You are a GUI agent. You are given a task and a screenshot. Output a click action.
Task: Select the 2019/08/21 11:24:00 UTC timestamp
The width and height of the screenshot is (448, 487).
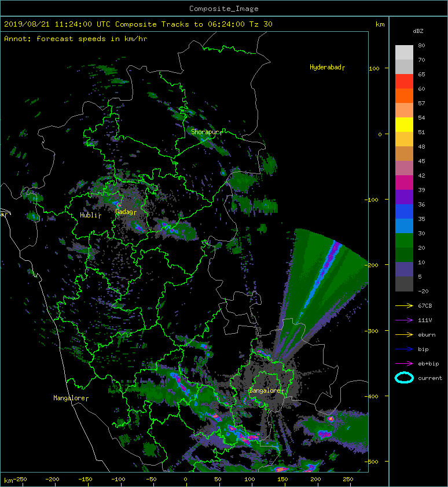tap(57, 24)
